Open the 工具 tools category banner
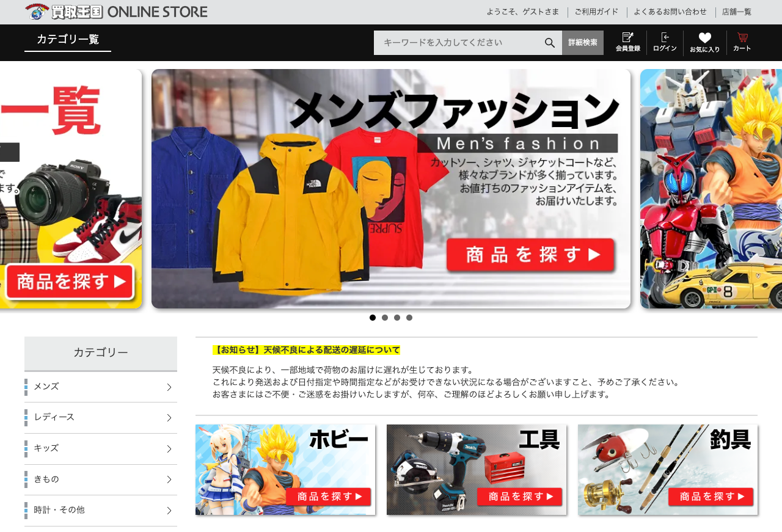This screenshot has height=532, width=782. click(x=477, y=470)
